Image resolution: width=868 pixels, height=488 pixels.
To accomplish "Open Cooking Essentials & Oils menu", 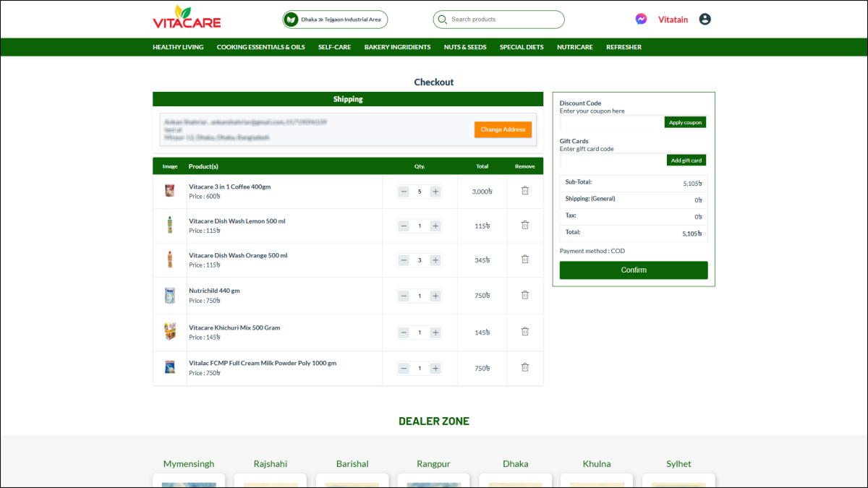I will [x=261, y=47].
